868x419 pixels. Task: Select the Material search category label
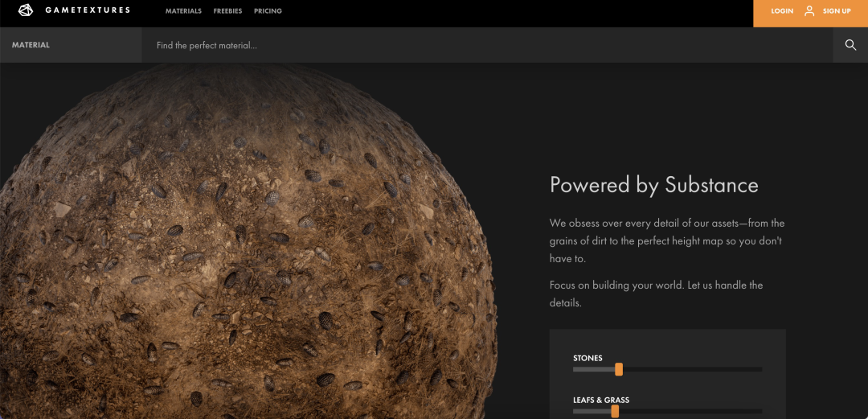pyautogui.click(x=31, y=45)
